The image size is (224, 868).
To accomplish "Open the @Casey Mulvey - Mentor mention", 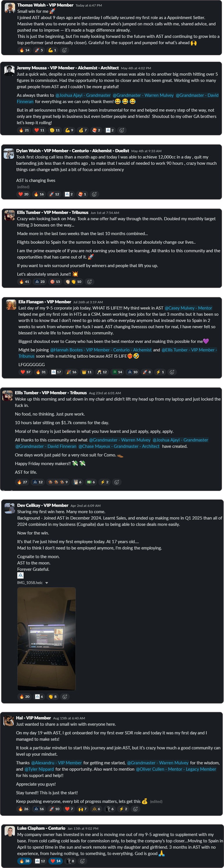I will [188, 308].
